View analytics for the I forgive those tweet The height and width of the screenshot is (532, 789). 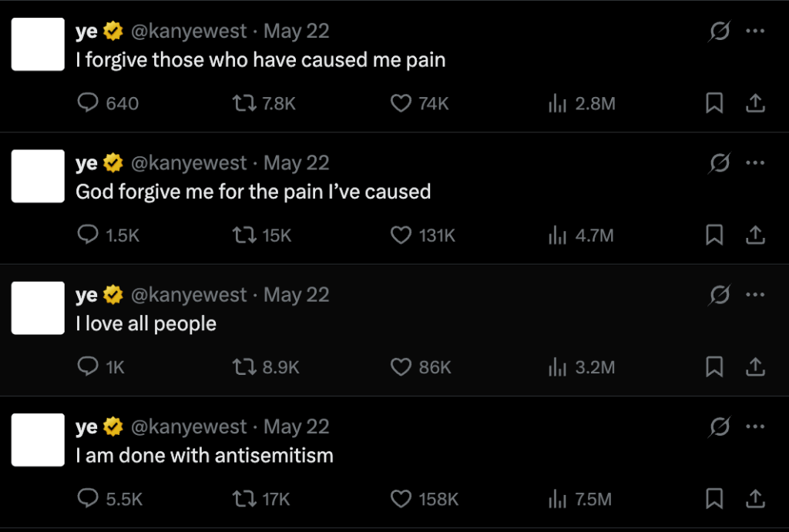coord(557,103)
